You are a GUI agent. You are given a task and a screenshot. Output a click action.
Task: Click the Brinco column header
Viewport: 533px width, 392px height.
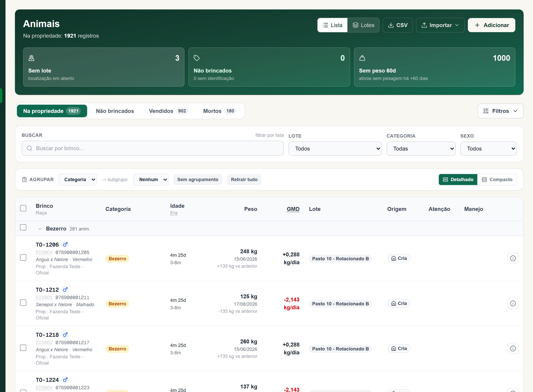44,206
